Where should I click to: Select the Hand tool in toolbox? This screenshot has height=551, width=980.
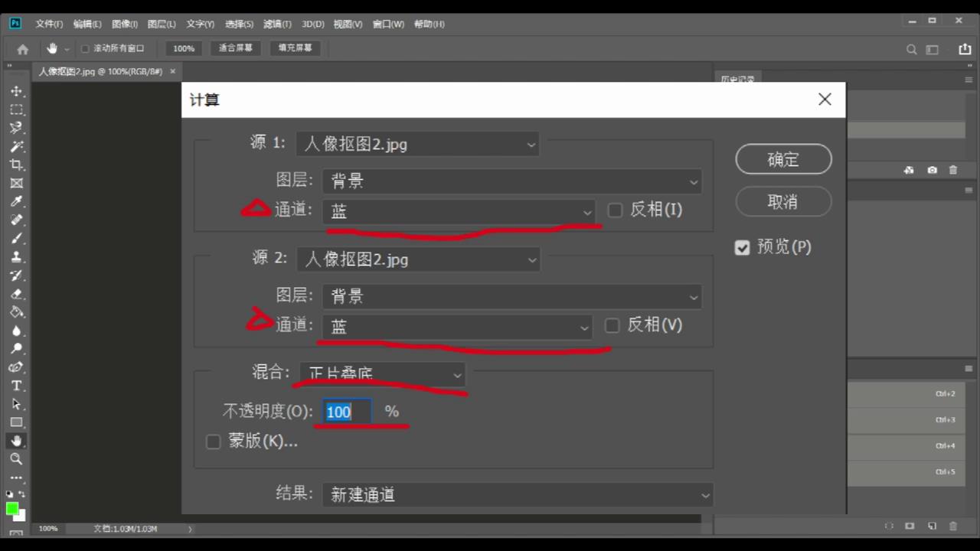(17, 441)
